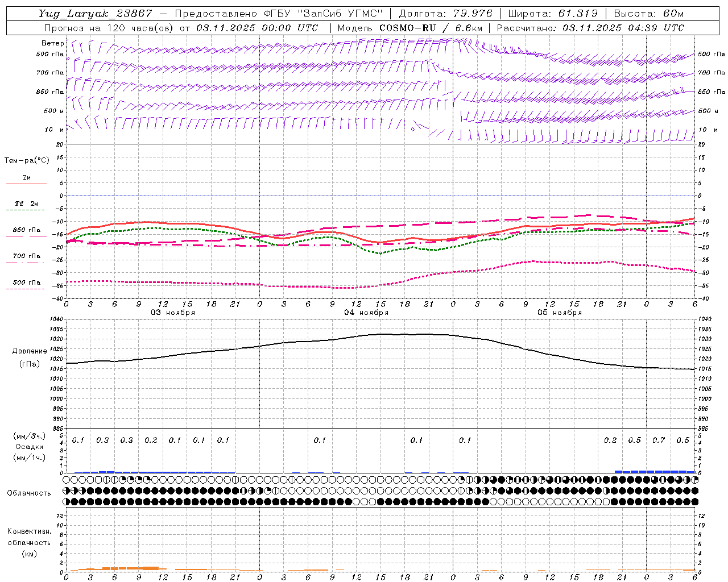Click the 04 ноября date label
Viewport: 728px width, 582px height.
(366, 313)
